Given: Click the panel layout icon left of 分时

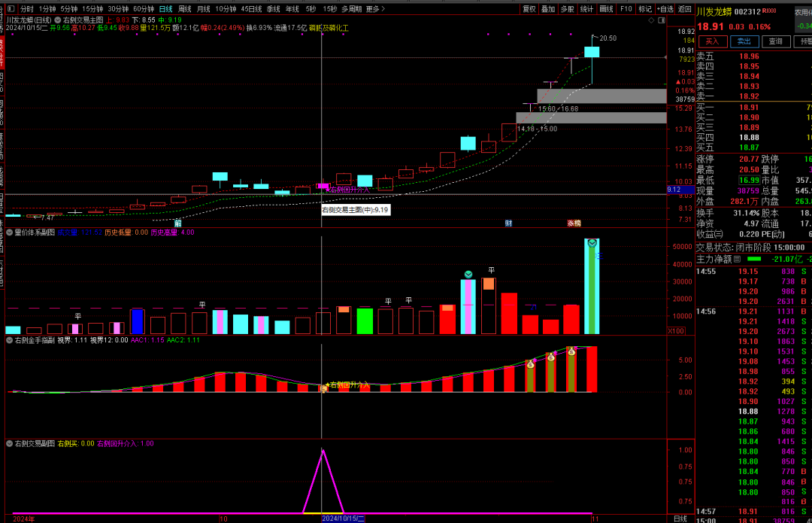Looking at the screenshot, I should click(12, 9).
